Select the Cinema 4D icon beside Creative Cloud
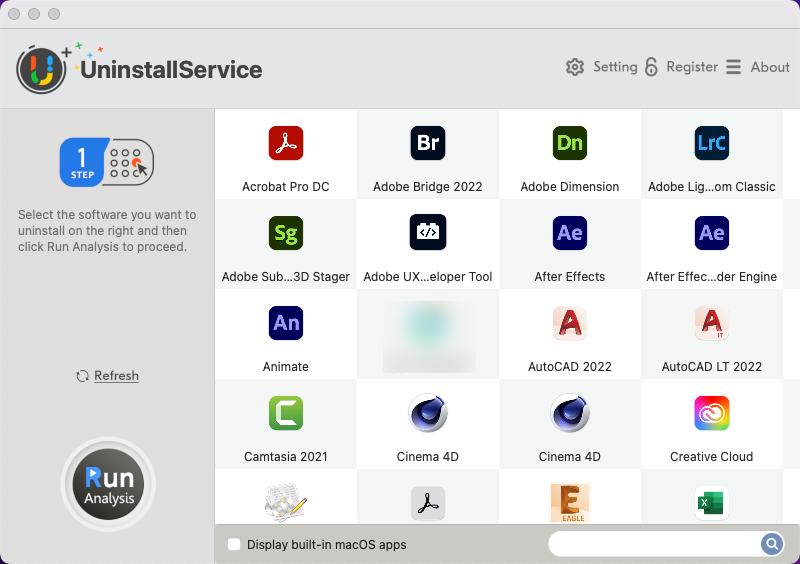The height and width of the screenshot is (564, 800). pos(569,412)
